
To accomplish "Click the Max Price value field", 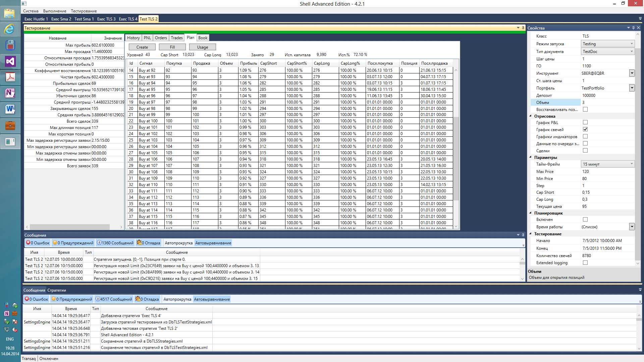I will coord(608,172).
